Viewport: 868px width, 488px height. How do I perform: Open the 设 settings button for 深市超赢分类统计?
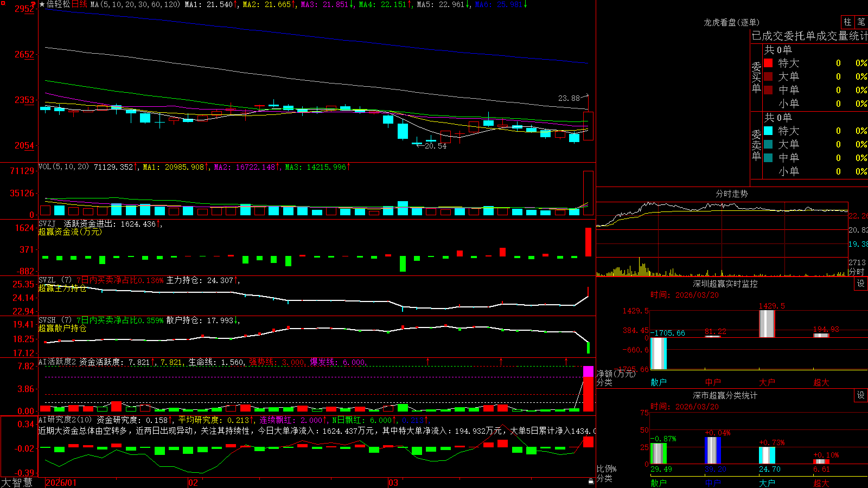point(861,395)
